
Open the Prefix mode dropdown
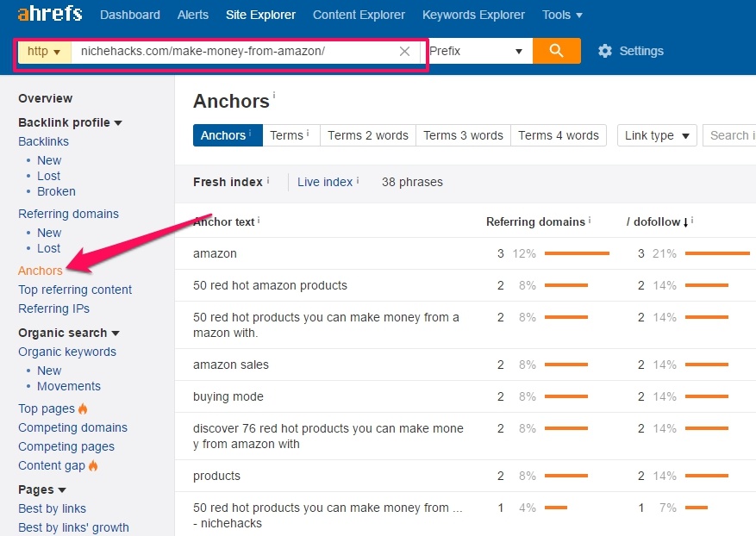(477, 51)
